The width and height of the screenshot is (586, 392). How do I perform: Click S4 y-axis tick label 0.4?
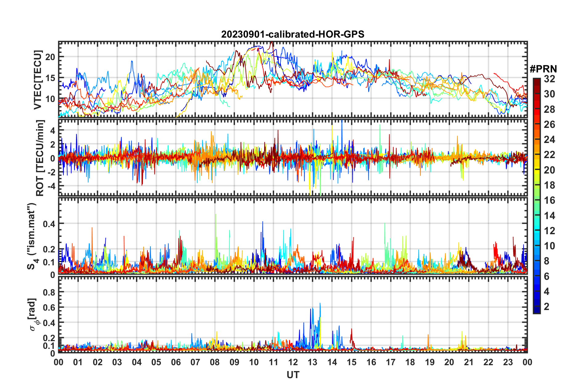(x=49, y=224)
